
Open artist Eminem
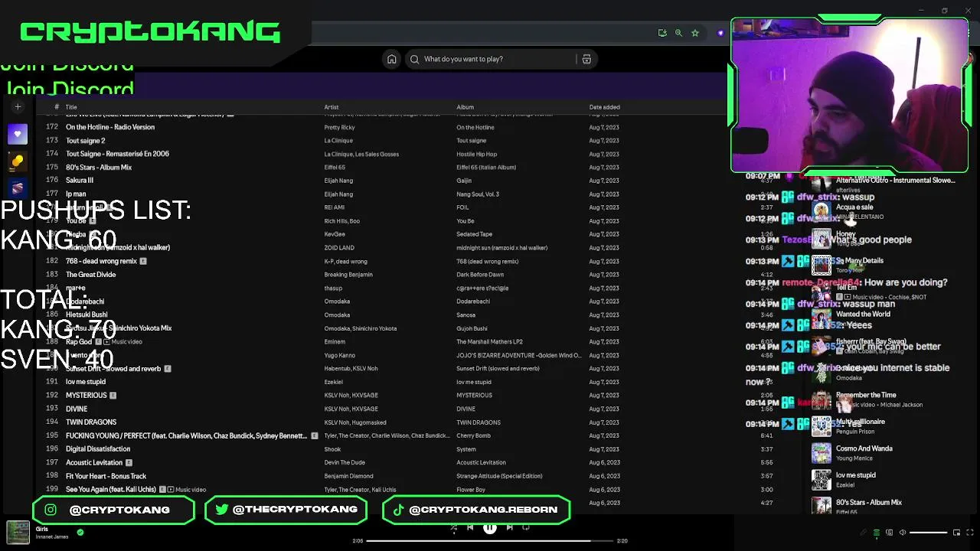pyautogui.click(x=335, y=342)
